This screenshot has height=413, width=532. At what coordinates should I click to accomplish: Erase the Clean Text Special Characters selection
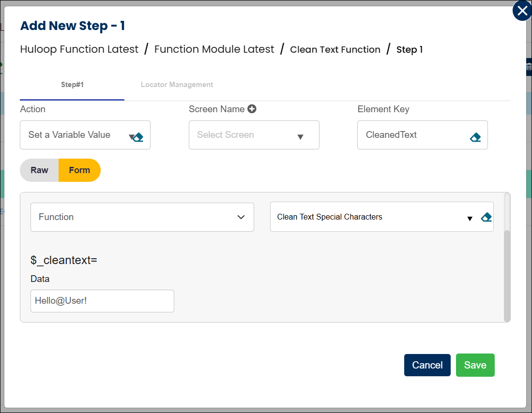(x=486, y=217)
